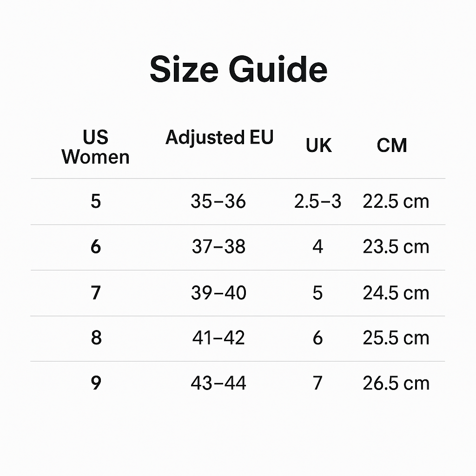
Task: Select the 22.5 cm measurement
Action: pos(396,201)
